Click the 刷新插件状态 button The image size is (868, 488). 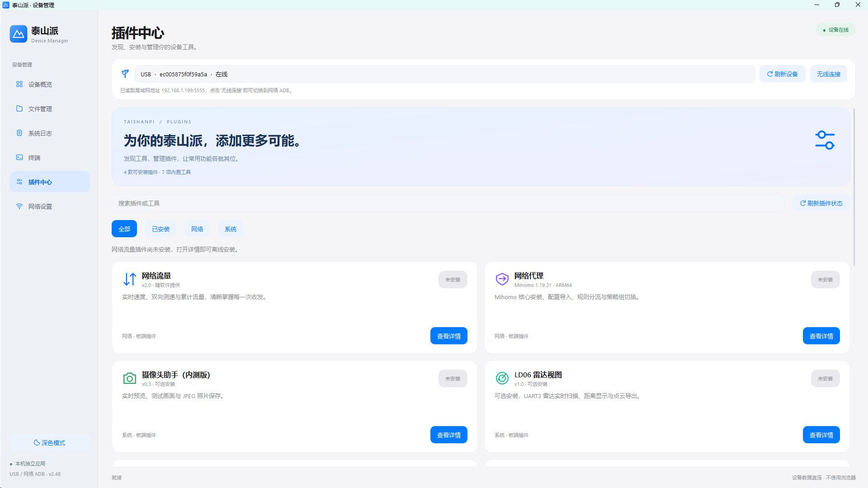tap(821, 203)
